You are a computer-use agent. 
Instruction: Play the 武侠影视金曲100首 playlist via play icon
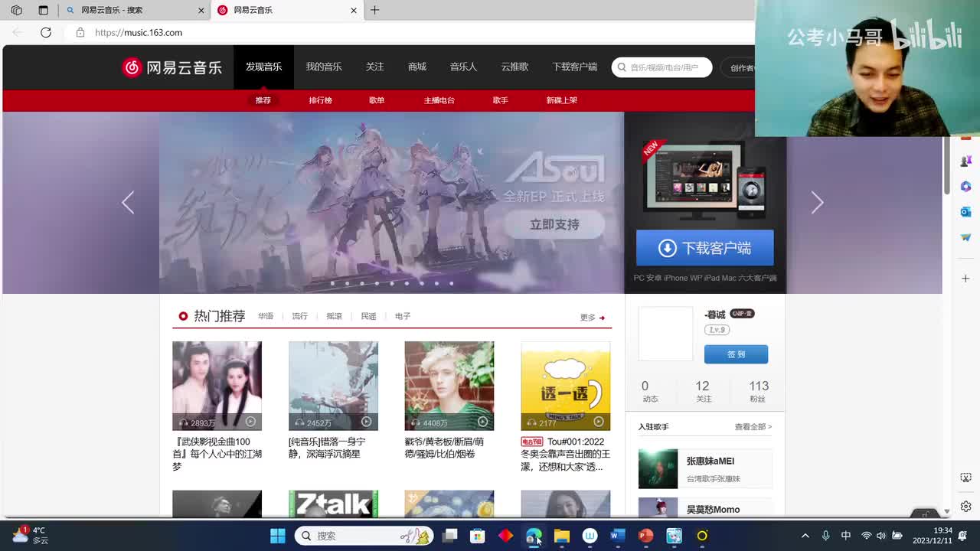pos(250,422)
